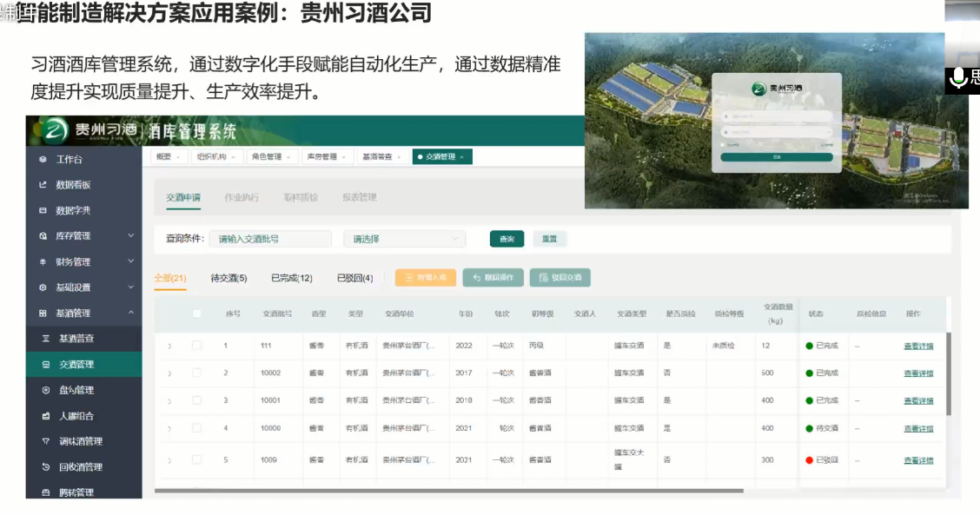Check the checkbox for row with batch 10000
Image resolution: width=980 pixels, height=515 pixels.
[x=197, y=428]
